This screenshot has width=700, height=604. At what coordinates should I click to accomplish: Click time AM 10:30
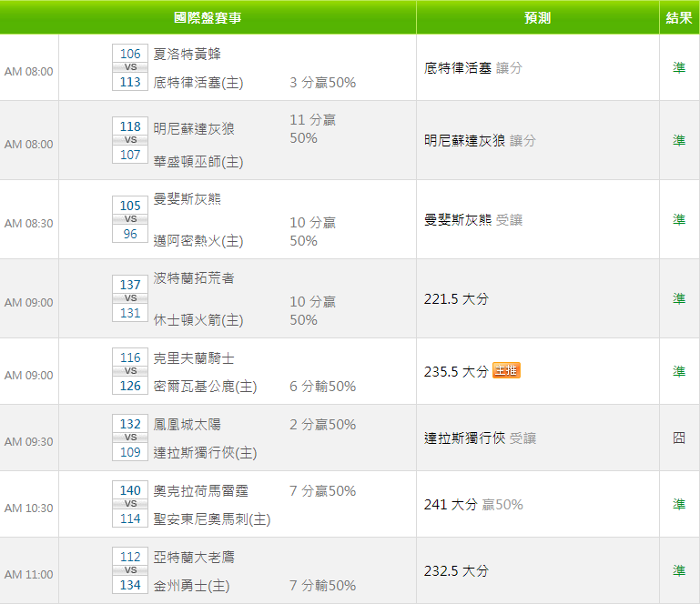(28, 508)
